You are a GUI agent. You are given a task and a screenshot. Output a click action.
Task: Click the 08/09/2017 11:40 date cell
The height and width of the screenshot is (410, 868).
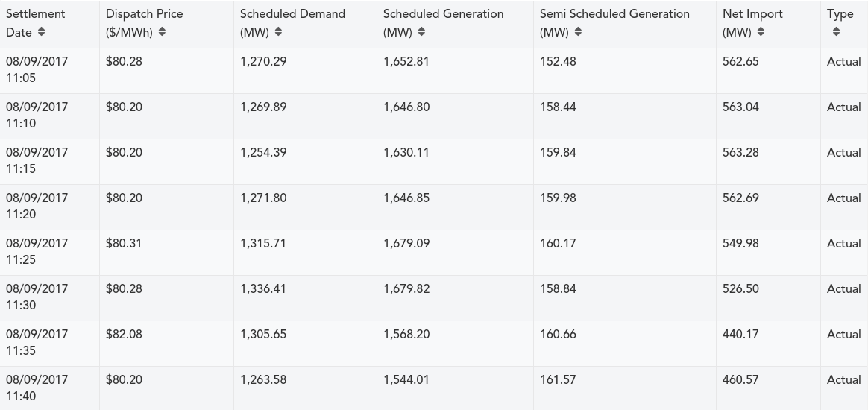37,388
